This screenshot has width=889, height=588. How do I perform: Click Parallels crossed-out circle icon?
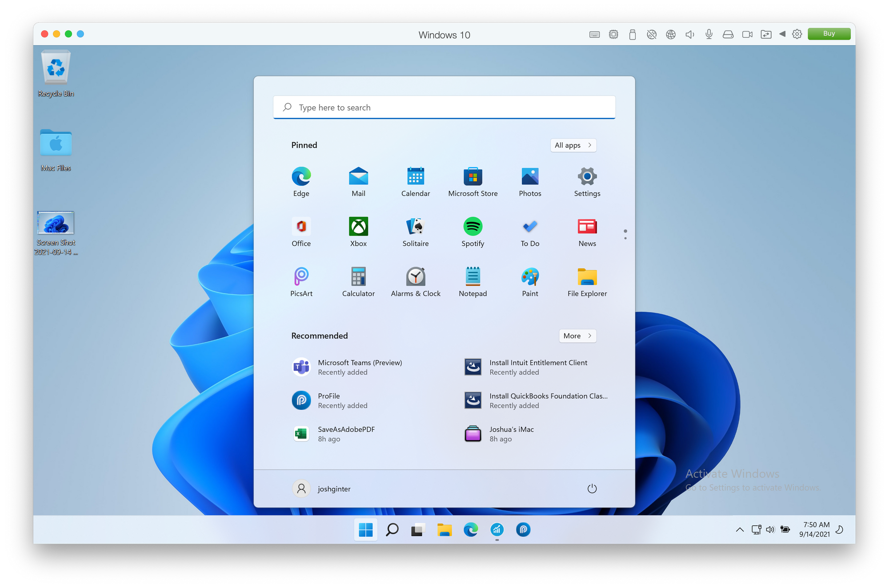651,34
